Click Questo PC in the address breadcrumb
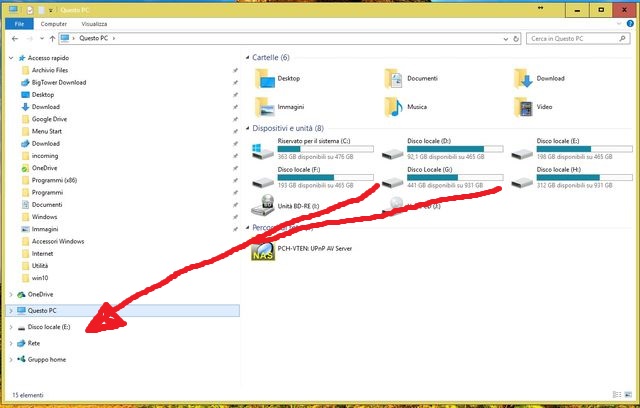This screenshot has height=408, width=640. [x=93, y=38]
